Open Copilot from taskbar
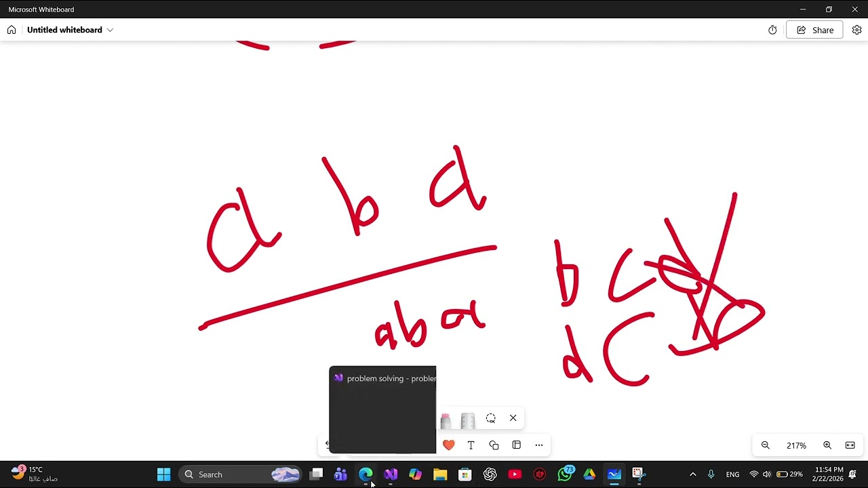Image resolution: width=868 pixels, height=488 pixels. coord(415,474)
